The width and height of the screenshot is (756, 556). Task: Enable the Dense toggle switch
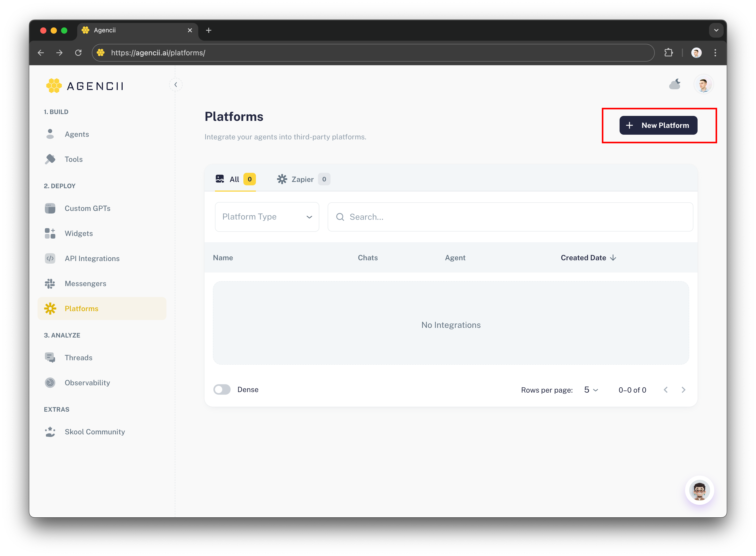[x=222, y=389]
